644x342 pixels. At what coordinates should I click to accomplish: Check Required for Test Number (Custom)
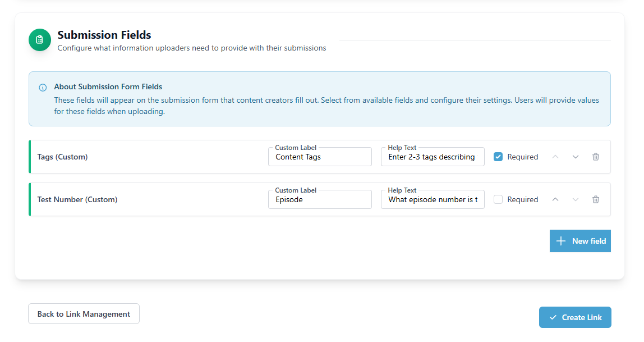click(x=498, y=199)
